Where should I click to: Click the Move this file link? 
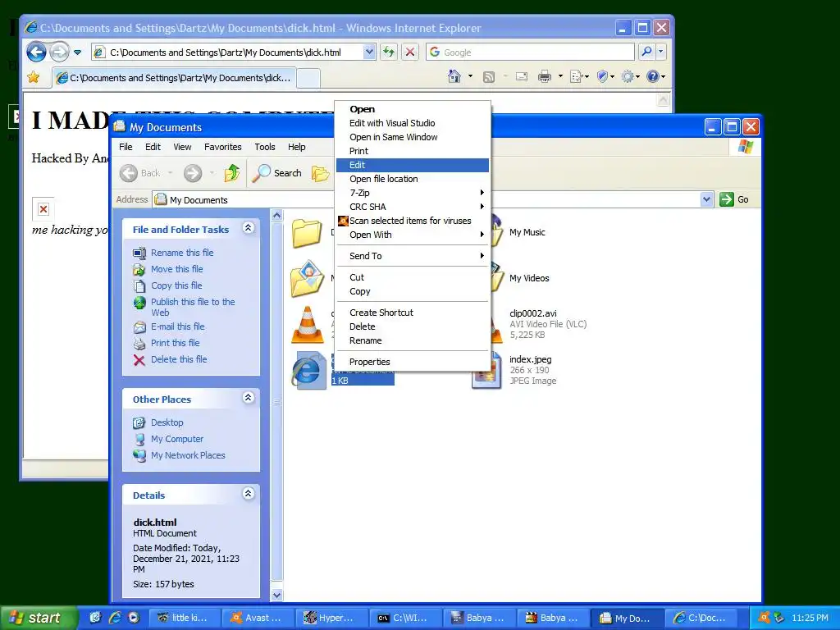coord(177,269)
